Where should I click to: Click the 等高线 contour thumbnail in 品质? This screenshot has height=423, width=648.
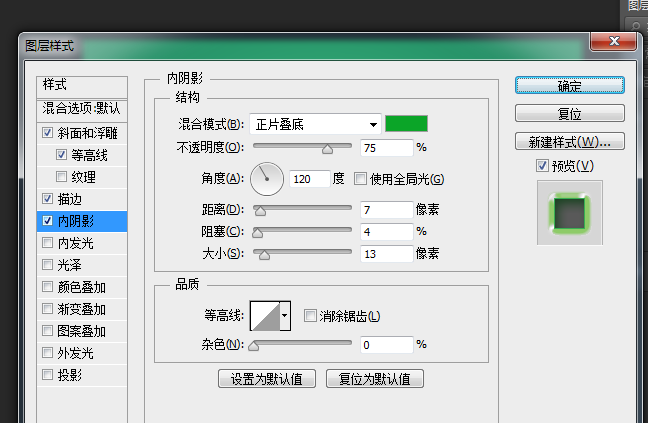[265, 316]
